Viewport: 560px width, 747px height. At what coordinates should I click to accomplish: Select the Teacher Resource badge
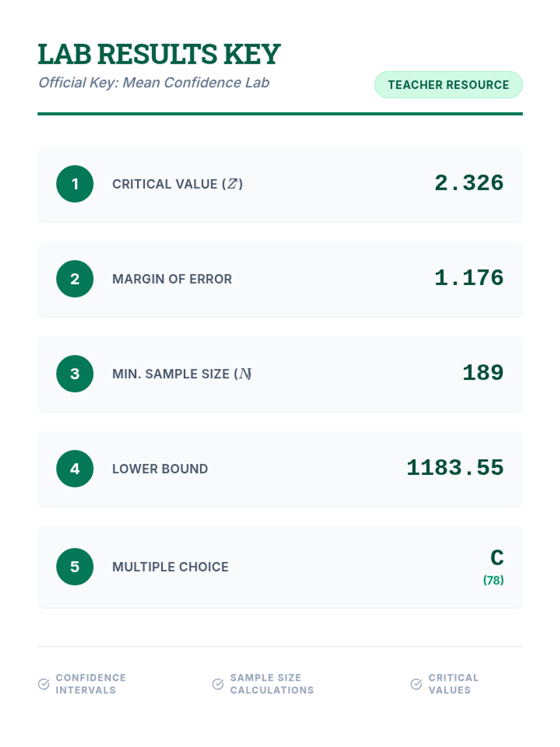pyautogui.click(x=448, y=85)
